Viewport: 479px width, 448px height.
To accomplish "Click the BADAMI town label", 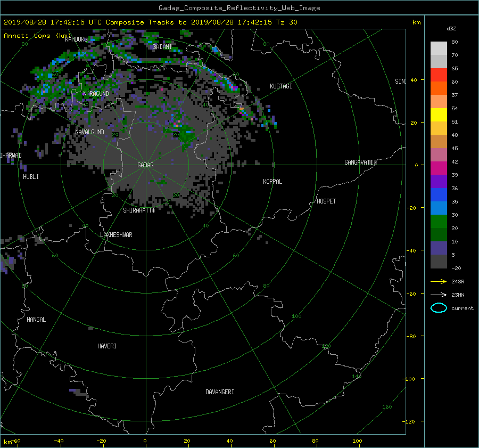I will [x=162, y=47].
